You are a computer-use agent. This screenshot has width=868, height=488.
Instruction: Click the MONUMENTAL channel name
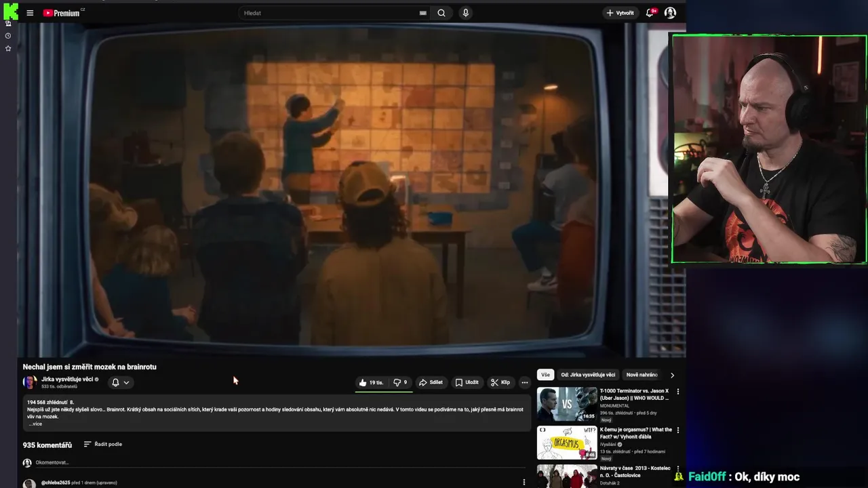pyautogui.click(x=614, y=405)
